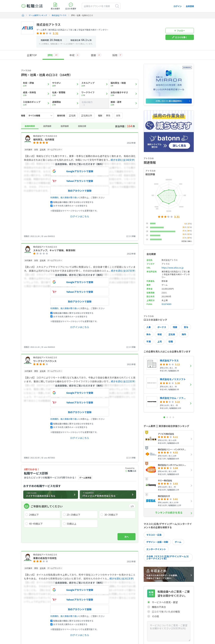The image size is (215, 644).
Task: Open 求人を探す document icon
Action: point(55,5)
